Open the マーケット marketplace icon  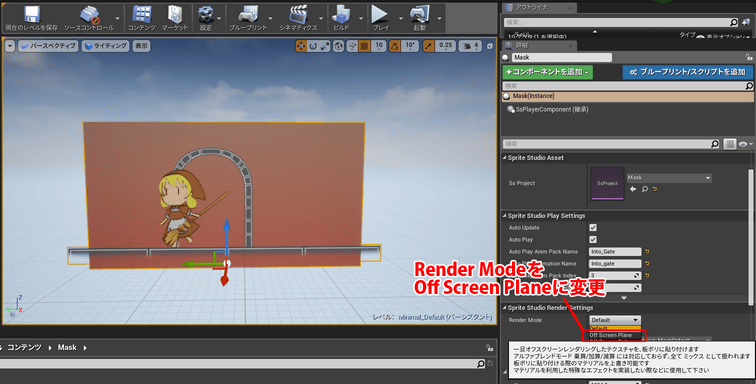pos(175,14)
